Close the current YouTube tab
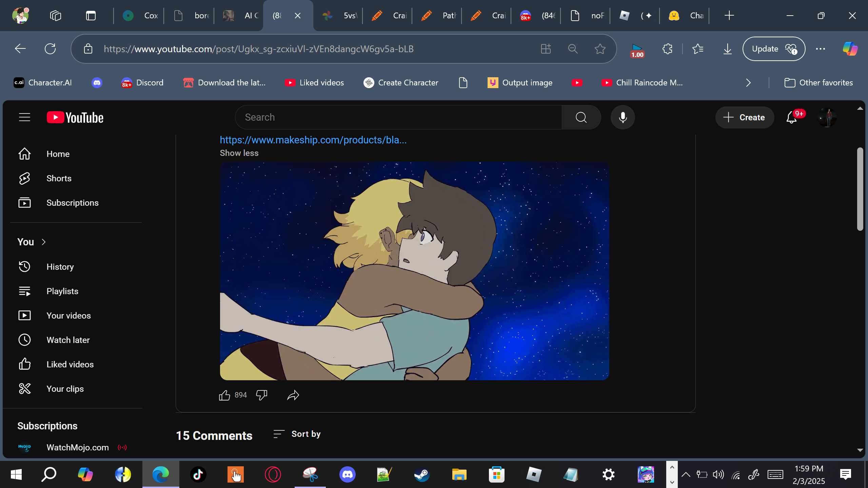 pos(298,16)
